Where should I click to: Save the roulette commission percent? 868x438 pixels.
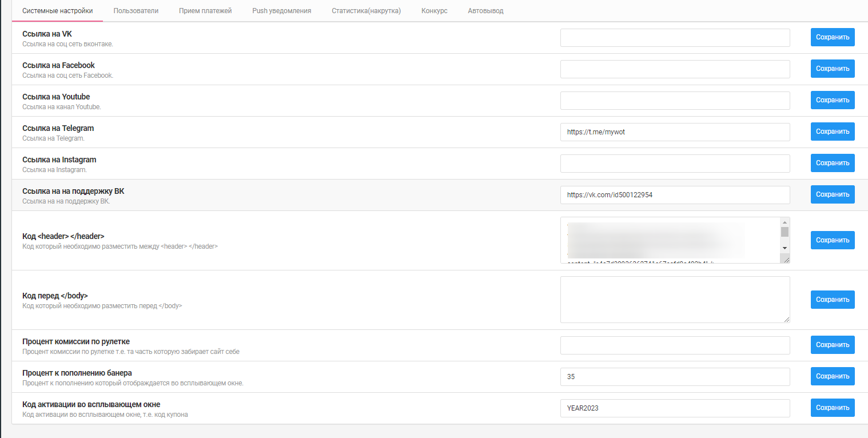point(832,345)
